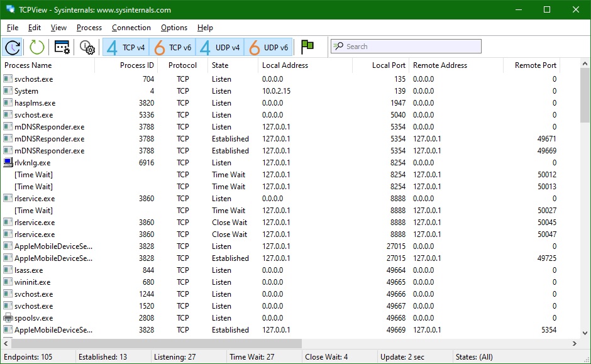Toggle the UDP v4 filter button
591x364 pixels.
pyautogui.click(x=220, y=48)
